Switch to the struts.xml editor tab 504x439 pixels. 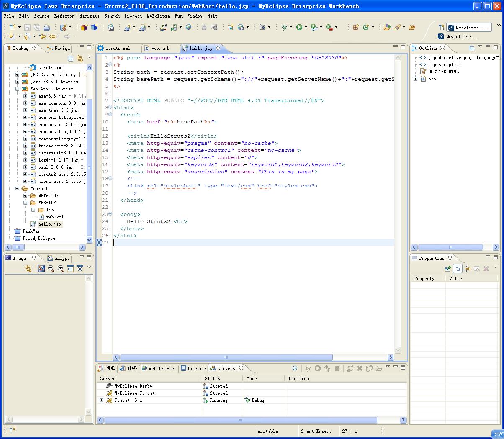point(117,48)
